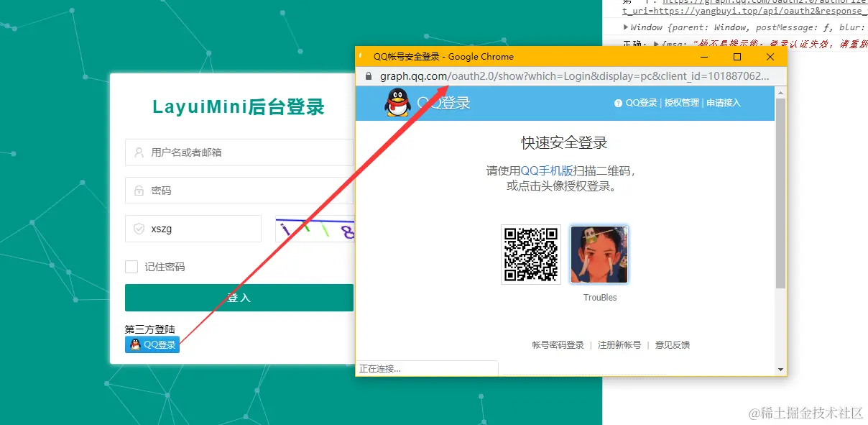Open the 意见反馈 link
868x425 pixels.
673,345
